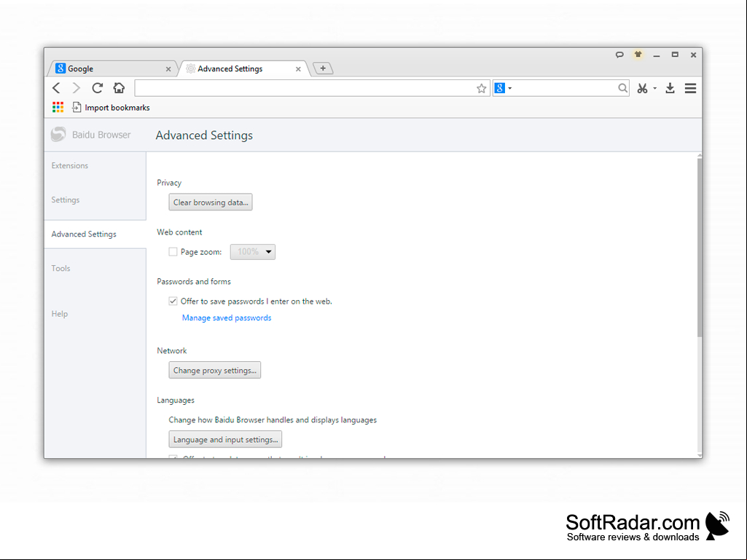Click the Clear browsing data button
This screenshot has height=560, width=747.
pos(211,202)
